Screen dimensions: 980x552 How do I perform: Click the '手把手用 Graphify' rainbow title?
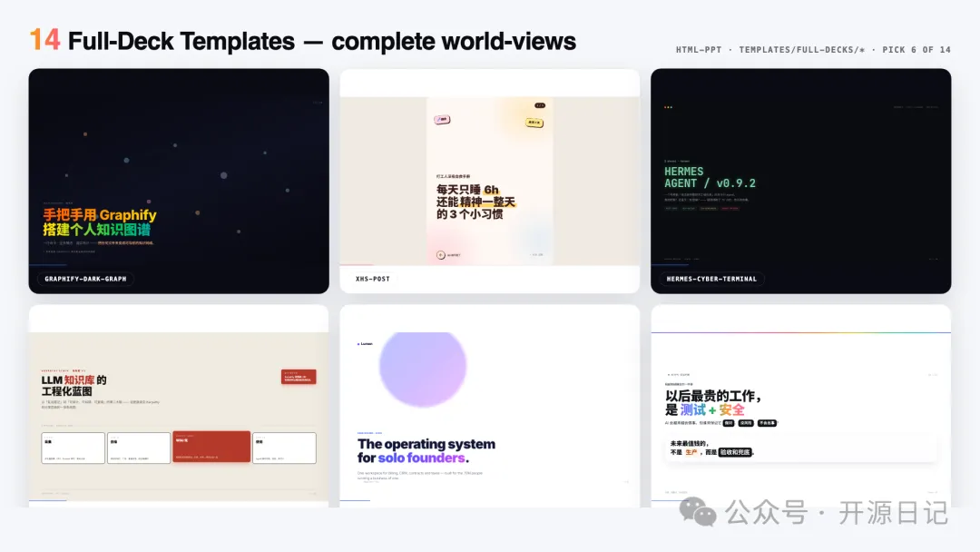(100, 215)
